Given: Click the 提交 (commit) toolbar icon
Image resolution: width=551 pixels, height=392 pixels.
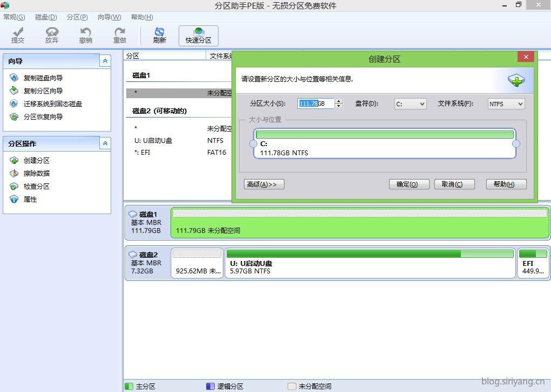Looking at the screenshot, I should (x=18, y=36).
